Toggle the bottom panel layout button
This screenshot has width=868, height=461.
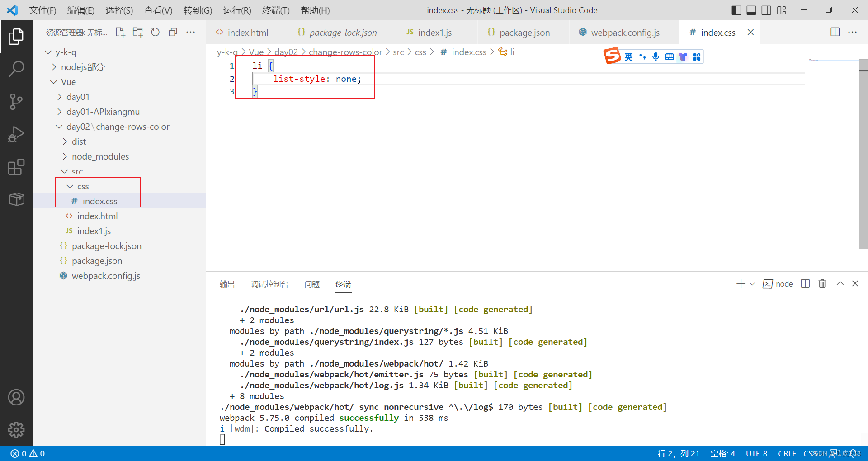(751, 10)
